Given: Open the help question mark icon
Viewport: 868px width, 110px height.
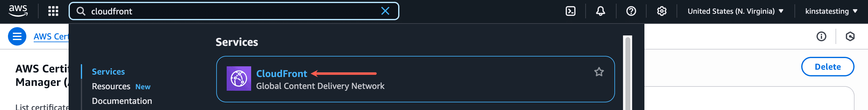Looking at the screenshot, I should pyautogui.click(x=631, y=11).
